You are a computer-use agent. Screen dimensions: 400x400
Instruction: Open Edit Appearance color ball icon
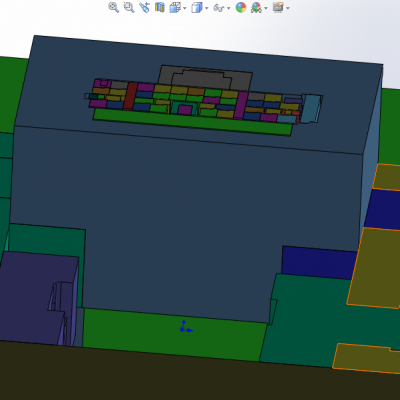point(241,7)
